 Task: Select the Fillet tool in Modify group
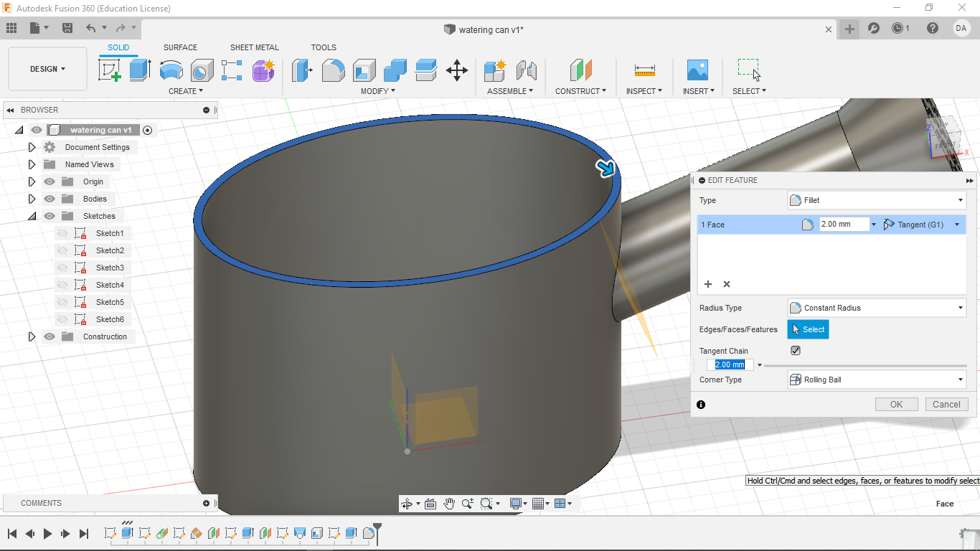[333, 70]
